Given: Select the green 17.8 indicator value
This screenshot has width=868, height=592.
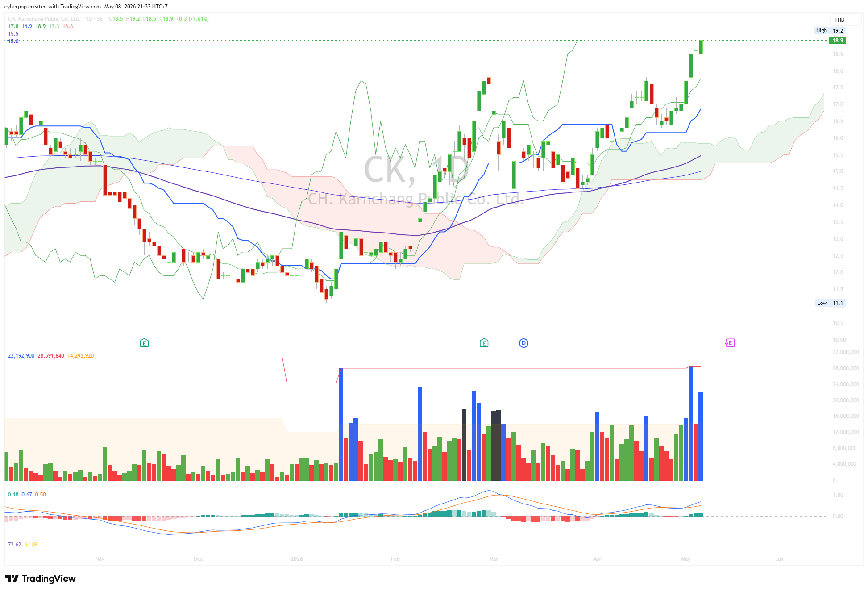Looking at the screenshot, I should (x=13, y=26).
